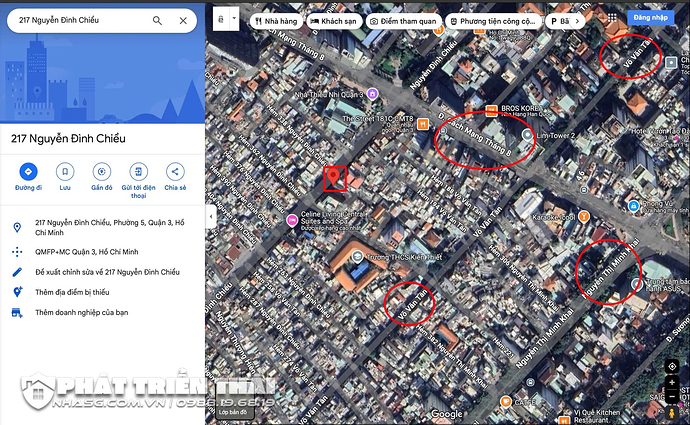Click the ASUS service center marker
This screenshot has height=425, width=690.
636,285
